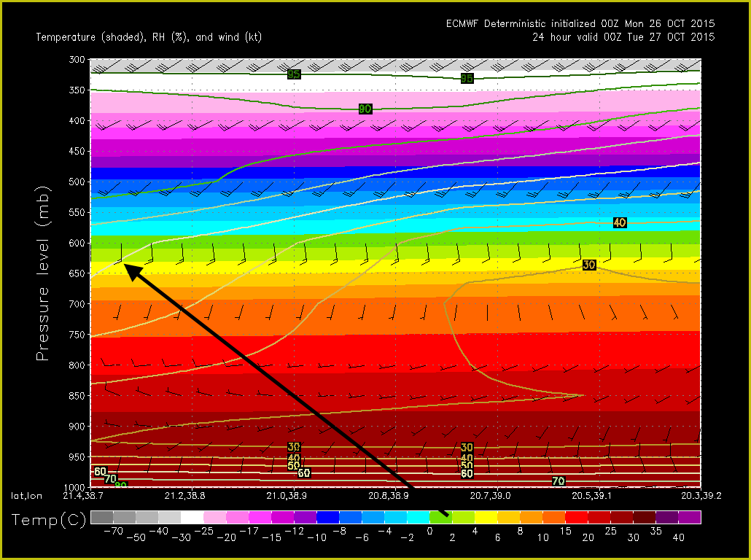Click the -6 legend value
This screenshot has width=751, height=560.
[362, 537]
